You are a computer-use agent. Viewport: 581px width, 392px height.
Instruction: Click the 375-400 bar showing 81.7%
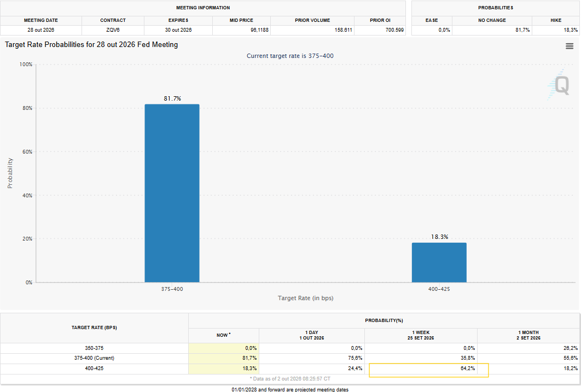(172, 193)
